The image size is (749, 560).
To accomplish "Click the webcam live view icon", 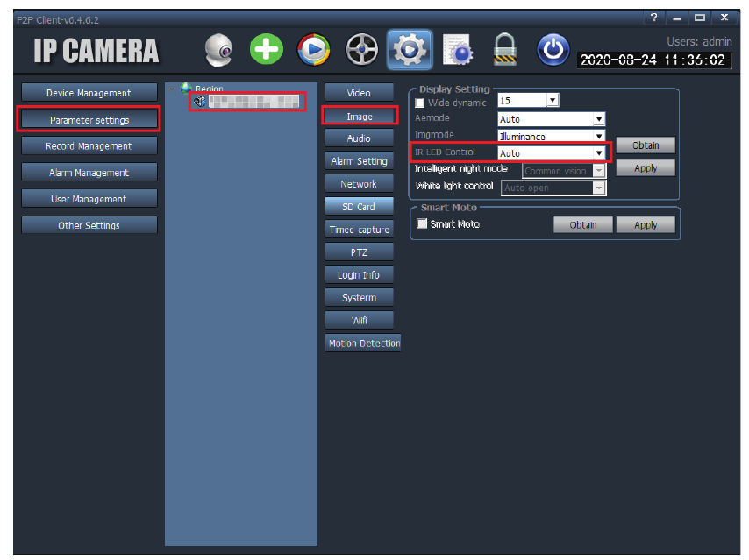I will click(218, 49).
